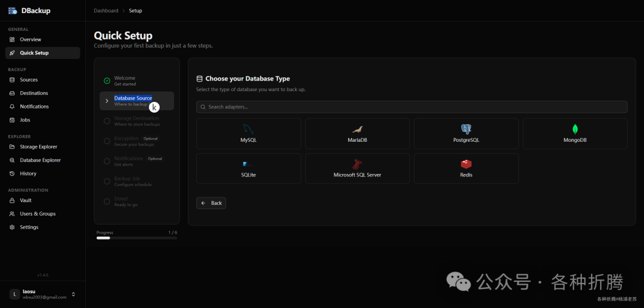Select the Backup Job step circle

pos(107,181)
